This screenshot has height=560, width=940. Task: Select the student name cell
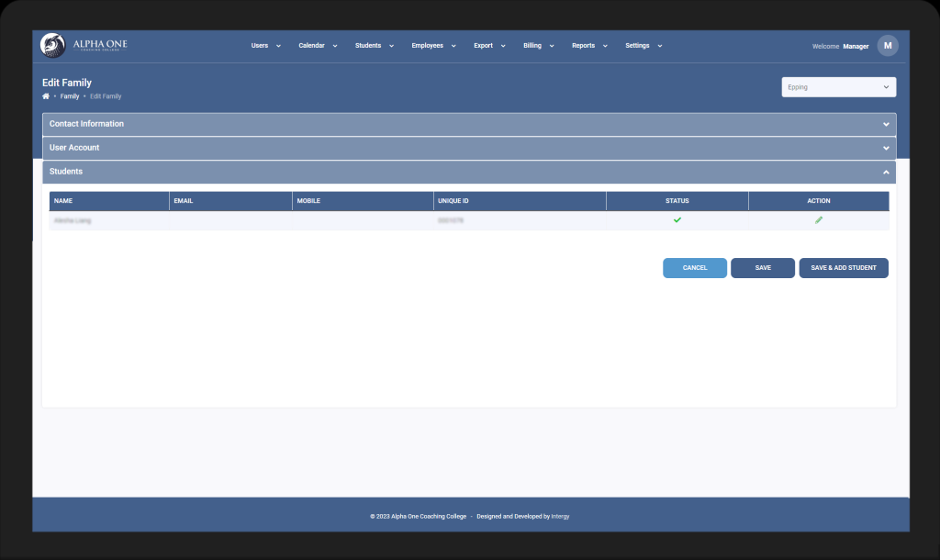[x=109, y=220]
